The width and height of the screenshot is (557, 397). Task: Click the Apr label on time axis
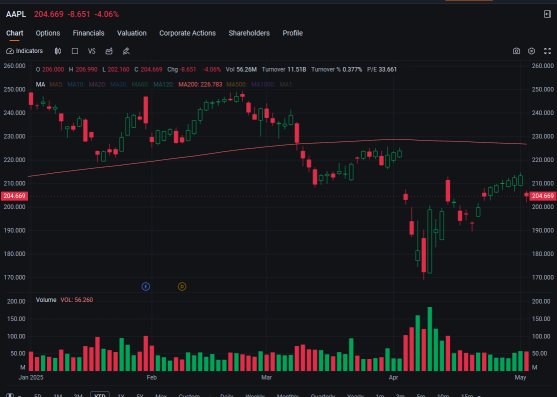pos(393,377)
